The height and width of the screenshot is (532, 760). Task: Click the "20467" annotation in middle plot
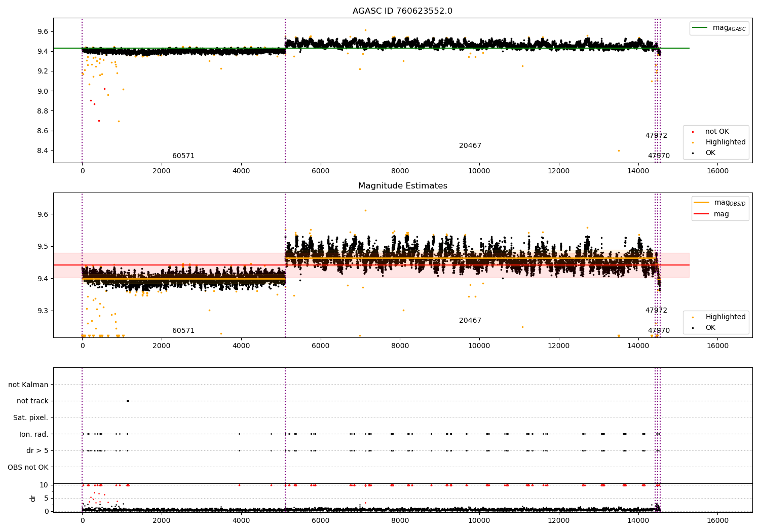point(470,321)
